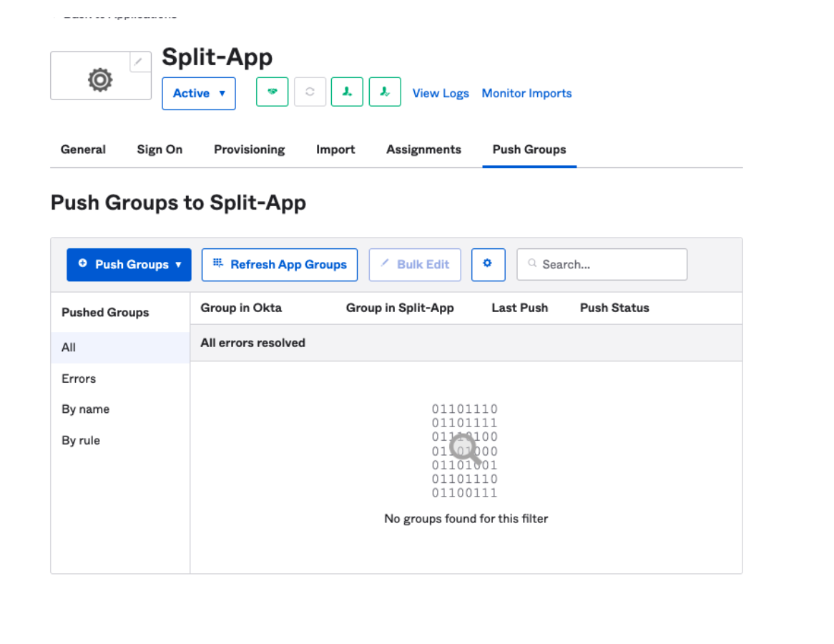Click the Bulk Edit button
This screenshot has width=834, height=644.
[415, 265]
